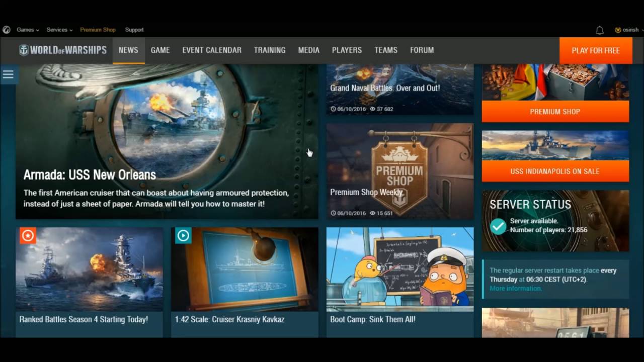Expand the Games dropdown
This screenshot has width=644, height=362.
pyautogui.click(x=28, y=30)
